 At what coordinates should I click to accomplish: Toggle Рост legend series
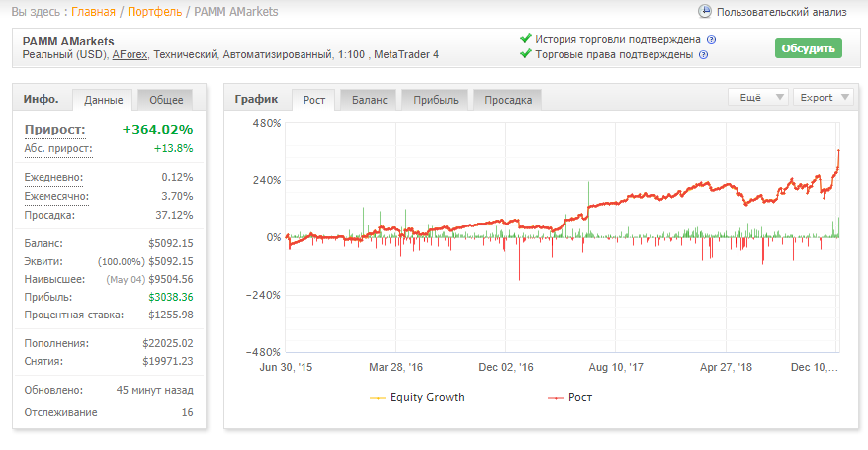(569, 397)
